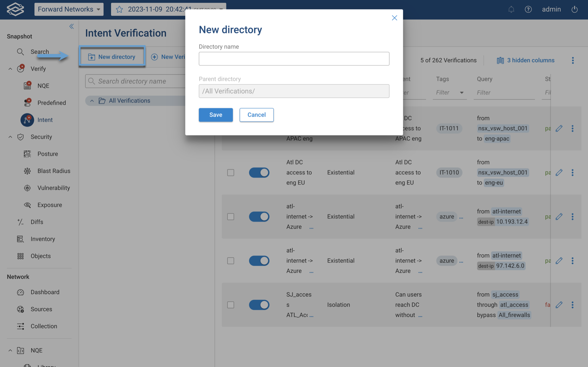Click the Diffs icon in the sidebar
Screen dimensions: 588x367
coord(20,222)
